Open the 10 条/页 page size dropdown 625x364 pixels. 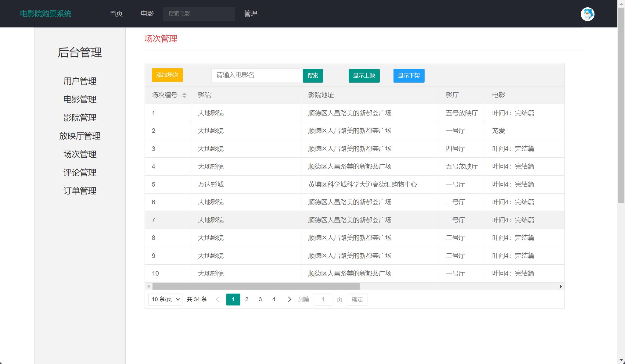click(x=165, y=299)
